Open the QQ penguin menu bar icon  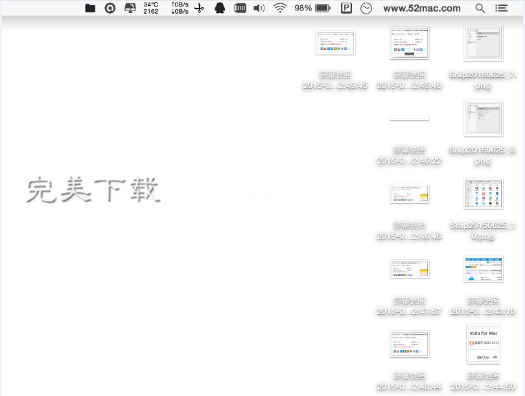click(220, 8)
